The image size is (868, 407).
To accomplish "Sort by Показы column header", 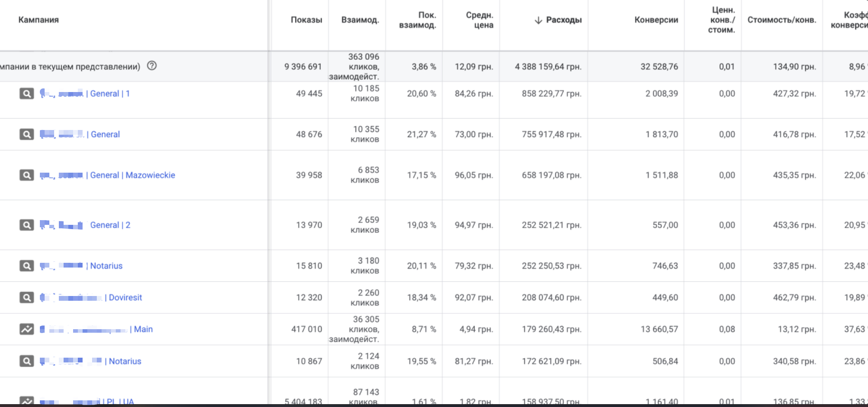I will [306, 20].
